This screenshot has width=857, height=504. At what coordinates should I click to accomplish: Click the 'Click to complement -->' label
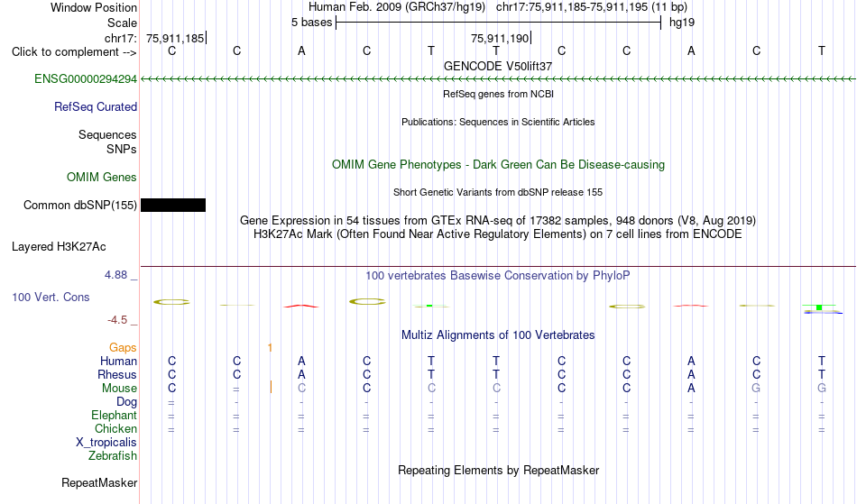[74, 52]
